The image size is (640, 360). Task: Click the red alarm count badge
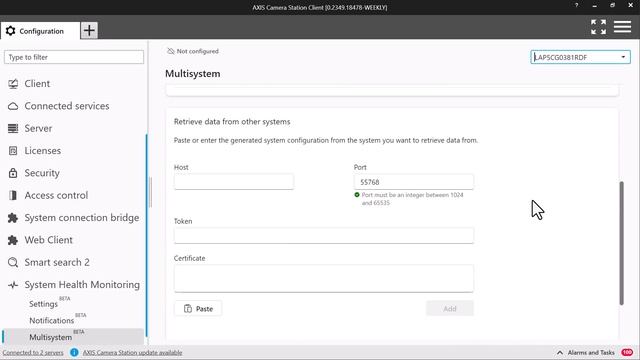(627, 352)
